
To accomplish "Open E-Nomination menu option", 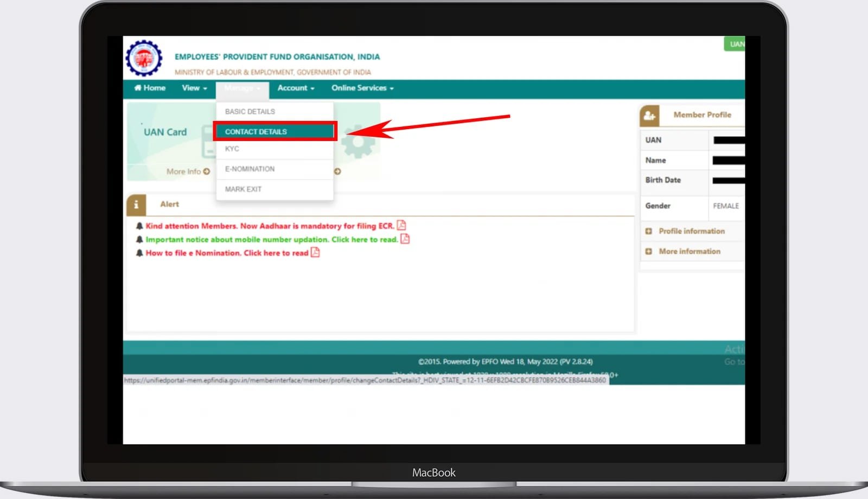I will [275, 169].
